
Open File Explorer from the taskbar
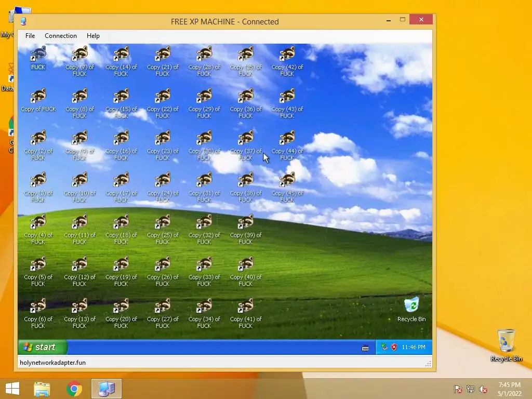pyautogui.click(x=42, y=389)
